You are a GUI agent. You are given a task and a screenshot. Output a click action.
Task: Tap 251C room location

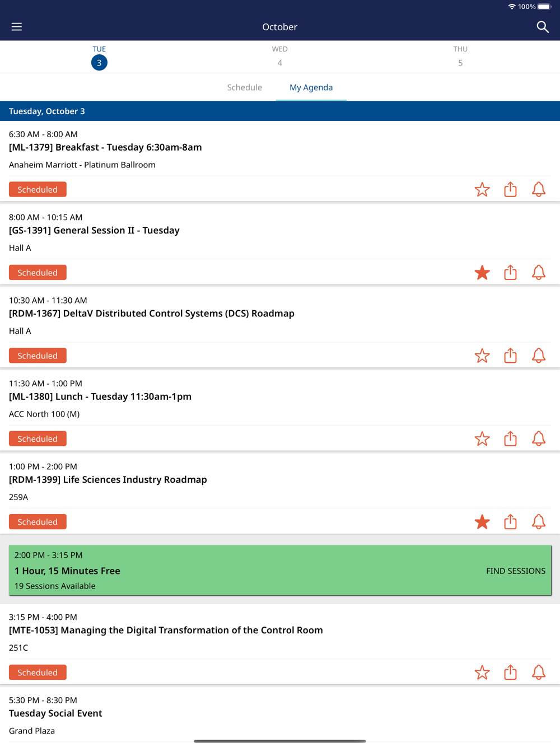(18, 648)
